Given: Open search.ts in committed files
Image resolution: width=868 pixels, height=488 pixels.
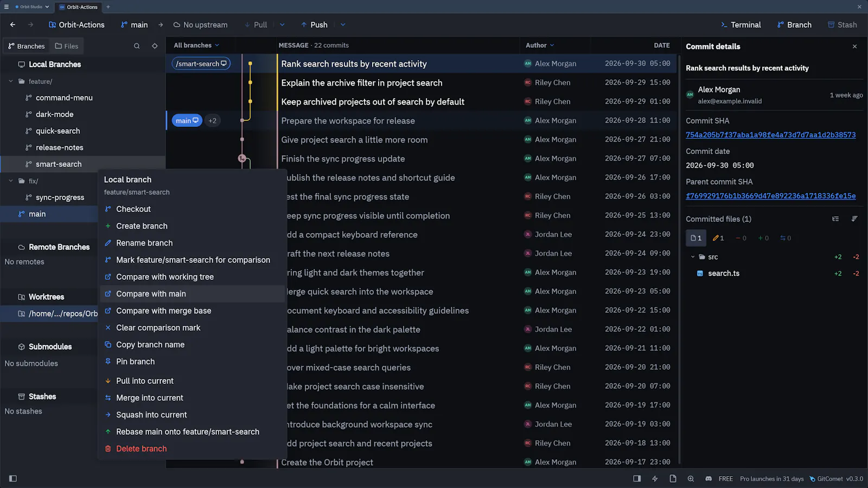Looking at the screenshot, I should 723,274.
